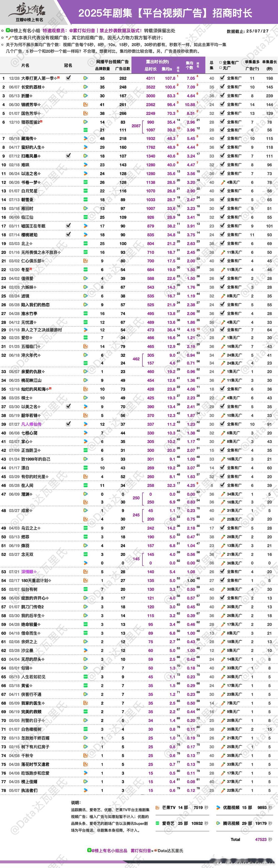Click the Youku icon for 藏海传
This screenshot has height=868, width=278.
pos(86,138)
